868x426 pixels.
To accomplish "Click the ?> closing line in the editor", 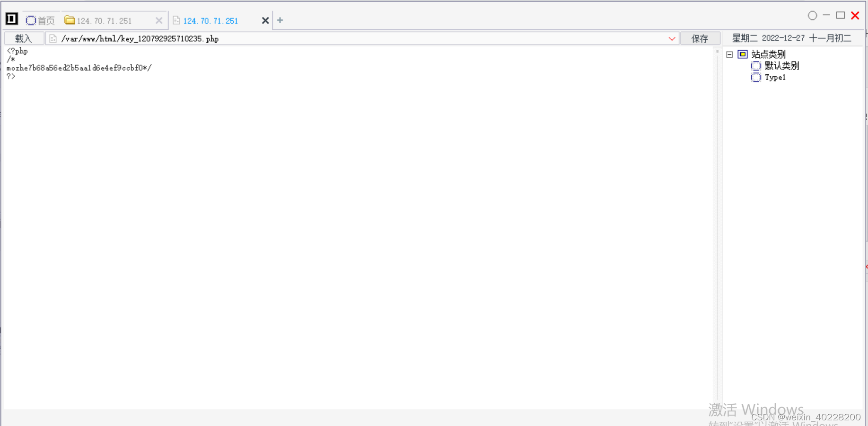I will pos(11,76).
